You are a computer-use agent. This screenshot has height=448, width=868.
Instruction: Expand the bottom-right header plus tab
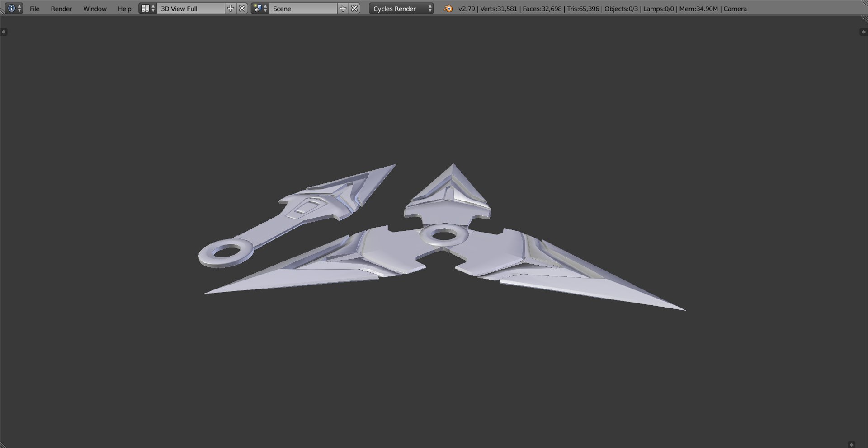[852, 444]
